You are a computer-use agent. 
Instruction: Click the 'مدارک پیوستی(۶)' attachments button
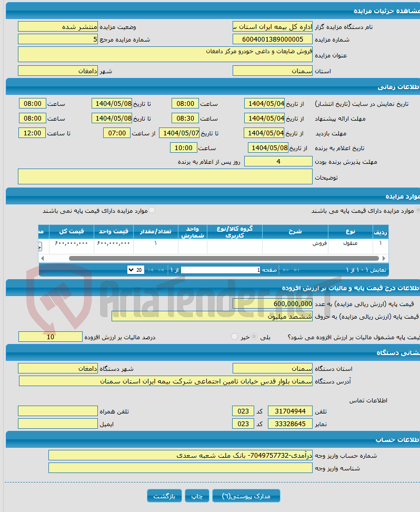coord(246,496)
